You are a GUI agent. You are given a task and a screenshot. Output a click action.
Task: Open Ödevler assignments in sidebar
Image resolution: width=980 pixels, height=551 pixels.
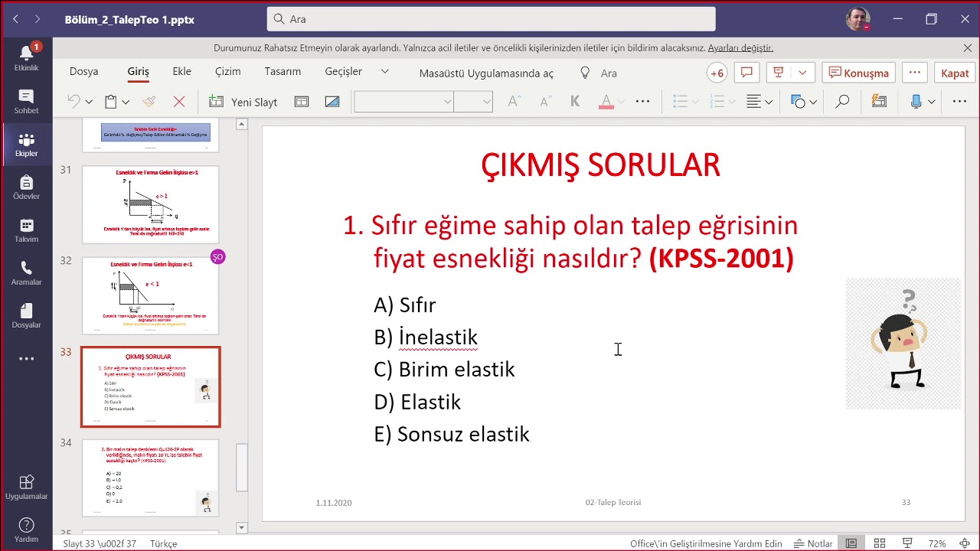click(26, 187)
